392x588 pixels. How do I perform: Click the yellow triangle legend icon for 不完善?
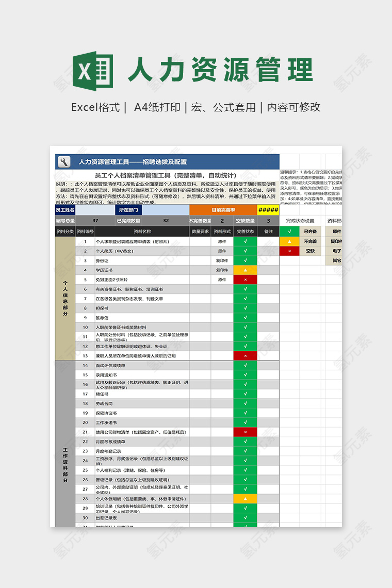tap(289, 241)
